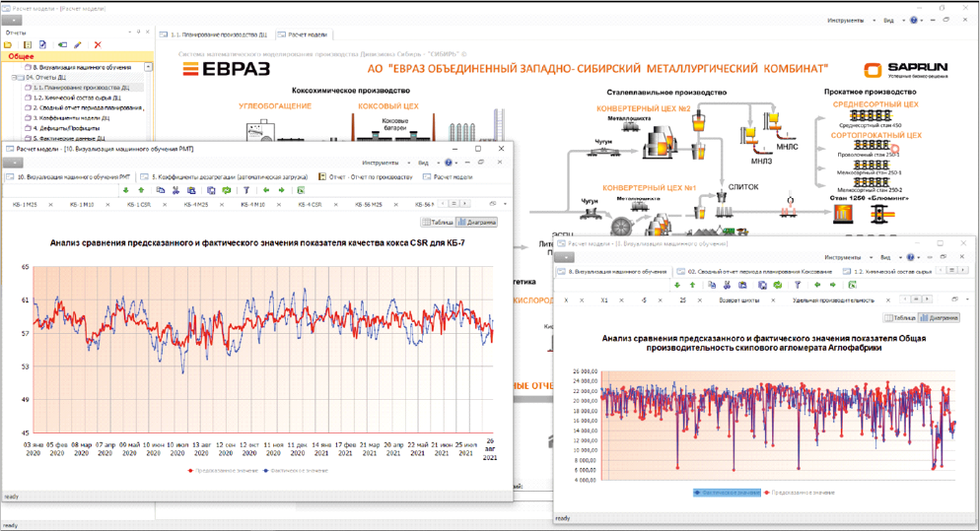Click green right arrow in Аглофабрика window toolbar
The height and width of the screenshot is (531, 980).
click(832, 285)
